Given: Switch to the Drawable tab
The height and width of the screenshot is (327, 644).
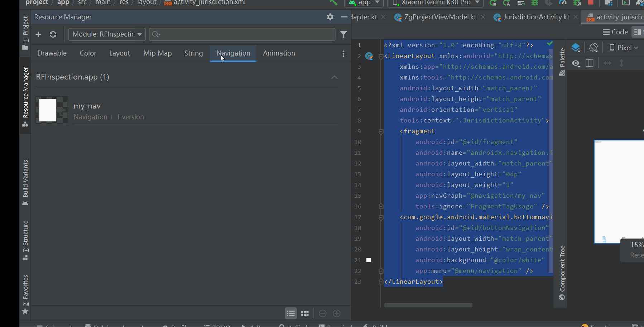Looking at the screenshot, I should (52, 53).
